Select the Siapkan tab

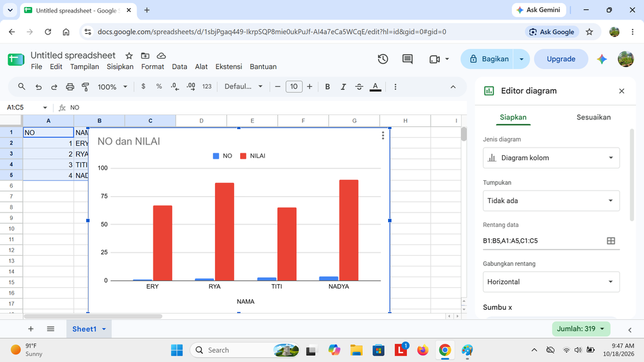pyautogui.click(x=513, y=117)
